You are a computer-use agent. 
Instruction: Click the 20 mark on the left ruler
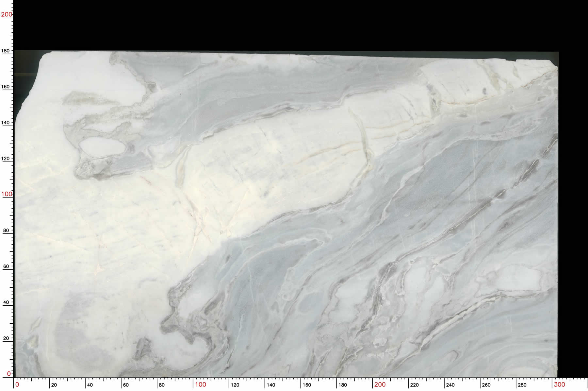[x=6, y=338]
